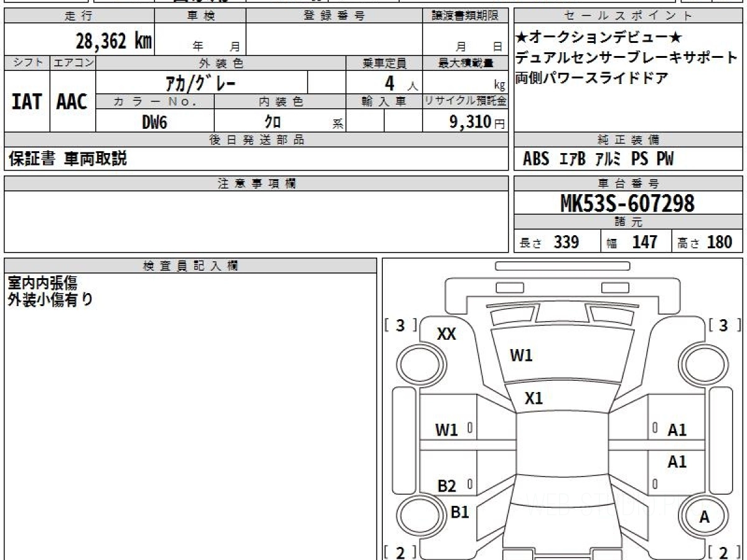This screenshot has width=747, height=560.
Task: Click inspector note 外装小傷有り
Action: (x=50, y=299)
